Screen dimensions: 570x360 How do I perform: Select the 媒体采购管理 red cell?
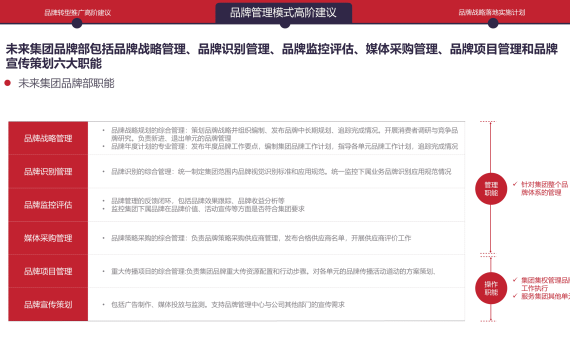point(48,238)
